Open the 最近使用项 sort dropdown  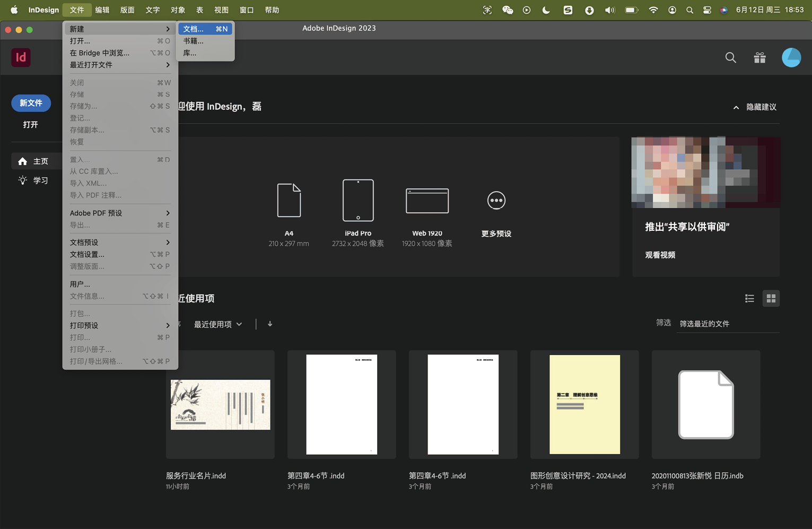pyautogui.click(x=218, y=324)
